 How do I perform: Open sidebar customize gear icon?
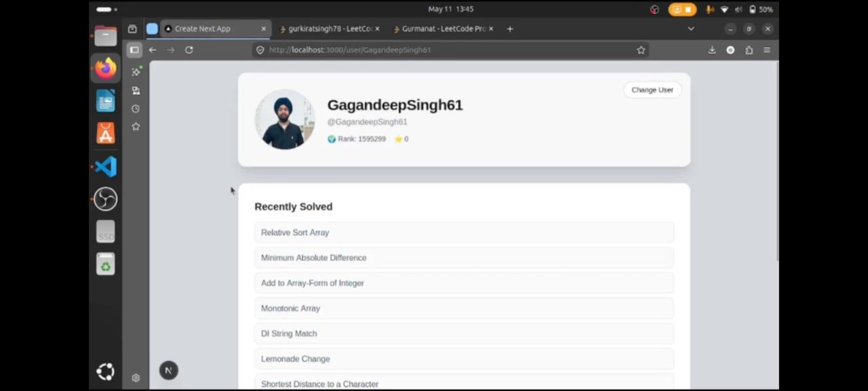136,378
